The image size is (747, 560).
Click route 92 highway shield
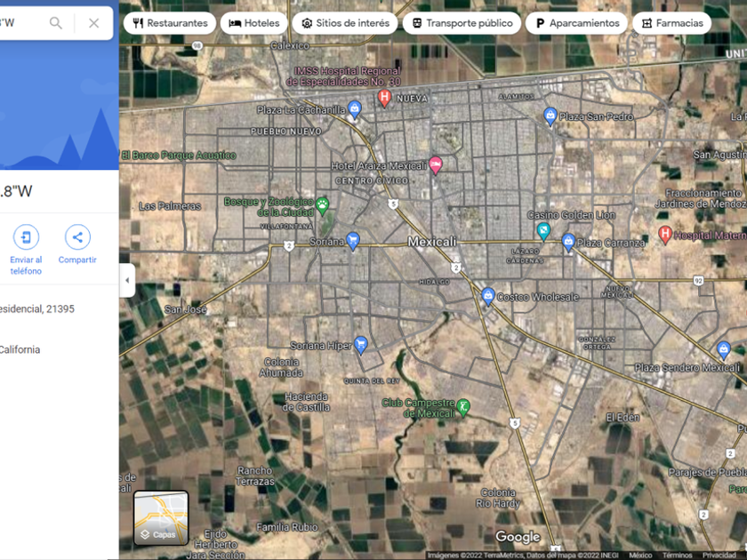pyautogui.click(x=698, y=281)
